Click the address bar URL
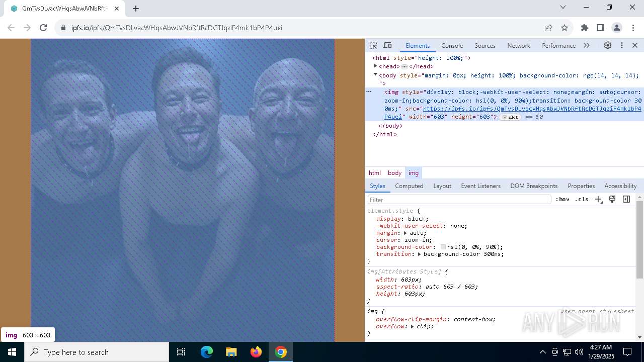Image resolution: width=644 pixels, height=362 pixels. pyautogui.click(x=177, y=28)
